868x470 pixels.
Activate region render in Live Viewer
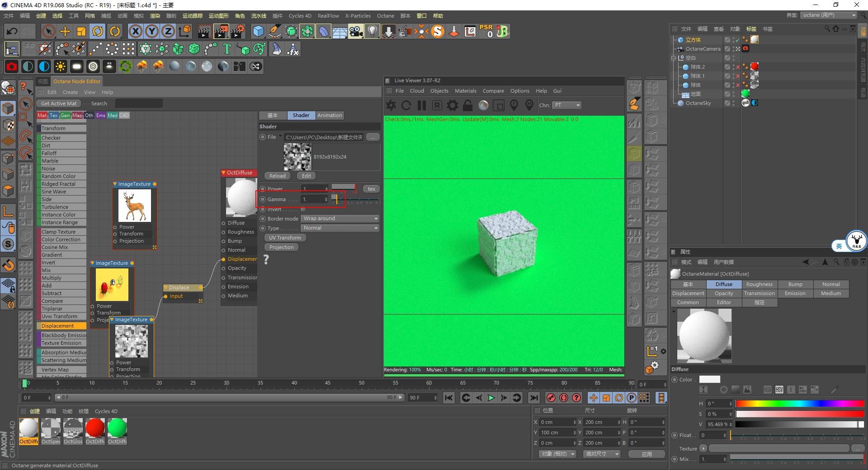click(x=437, y=105)
